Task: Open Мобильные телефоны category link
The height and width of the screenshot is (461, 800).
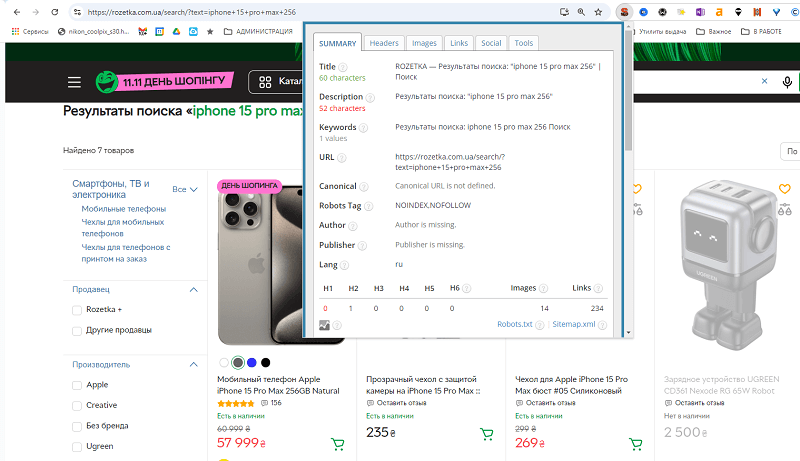Action: (x=124, y=209)
